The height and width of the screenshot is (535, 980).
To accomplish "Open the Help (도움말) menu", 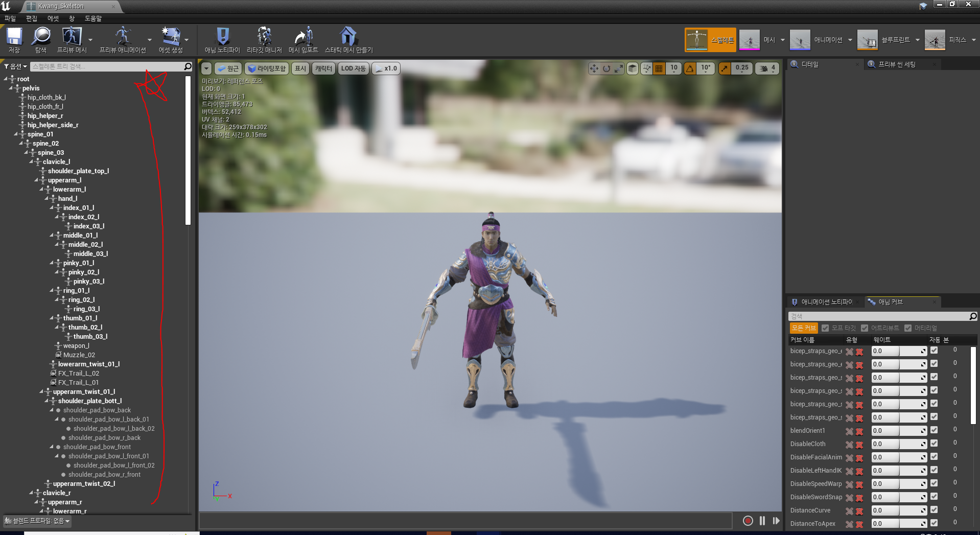I will pyautogui.click(x=93, y=18).
